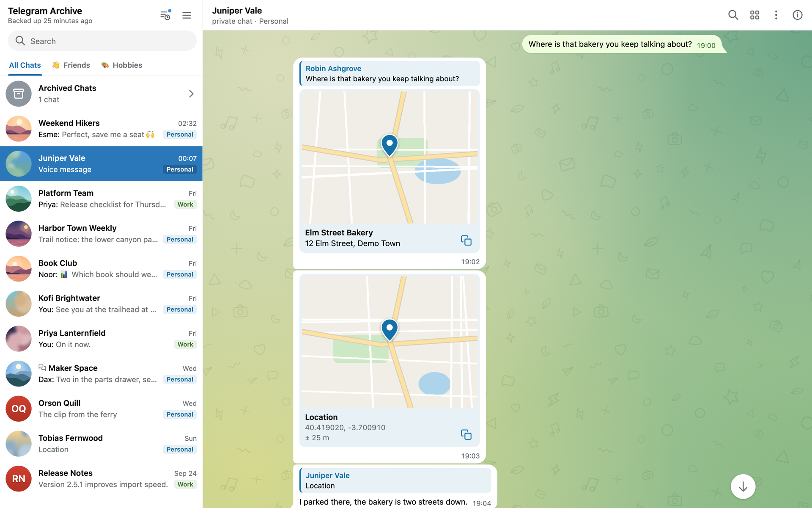The width and height of the screenshot is (812, 508).
Task: Copy the Elm Street Bakery address
Action: (466, 240)
